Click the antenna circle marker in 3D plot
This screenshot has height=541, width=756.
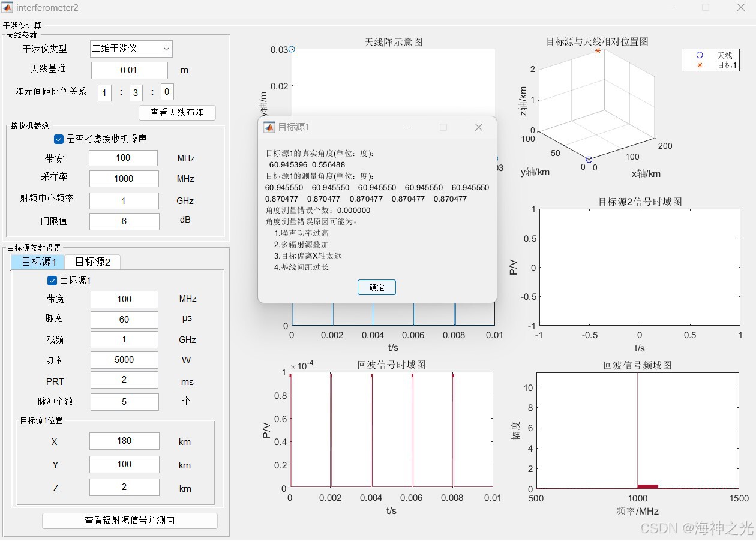pyautogui.click(x=589, y=160)
